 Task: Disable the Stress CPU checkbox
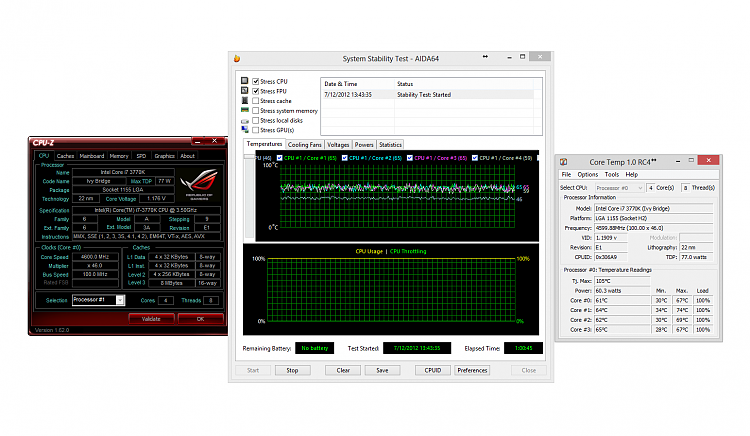tap(255, 81)
